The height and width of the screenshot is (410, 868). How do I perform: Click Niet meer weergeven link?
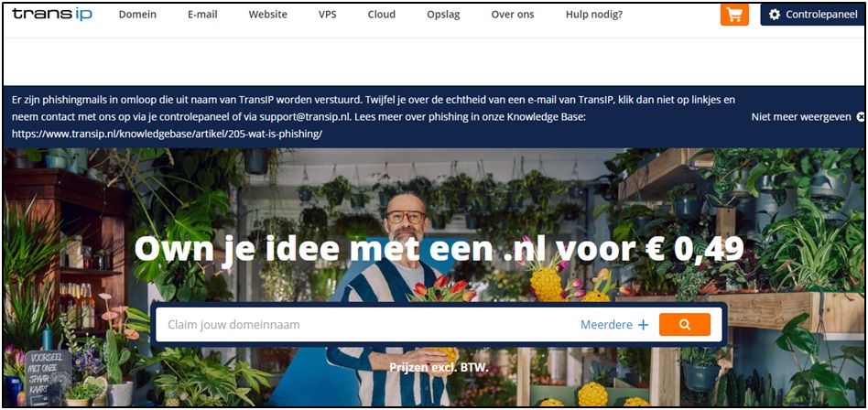click(x=801, y=117)
